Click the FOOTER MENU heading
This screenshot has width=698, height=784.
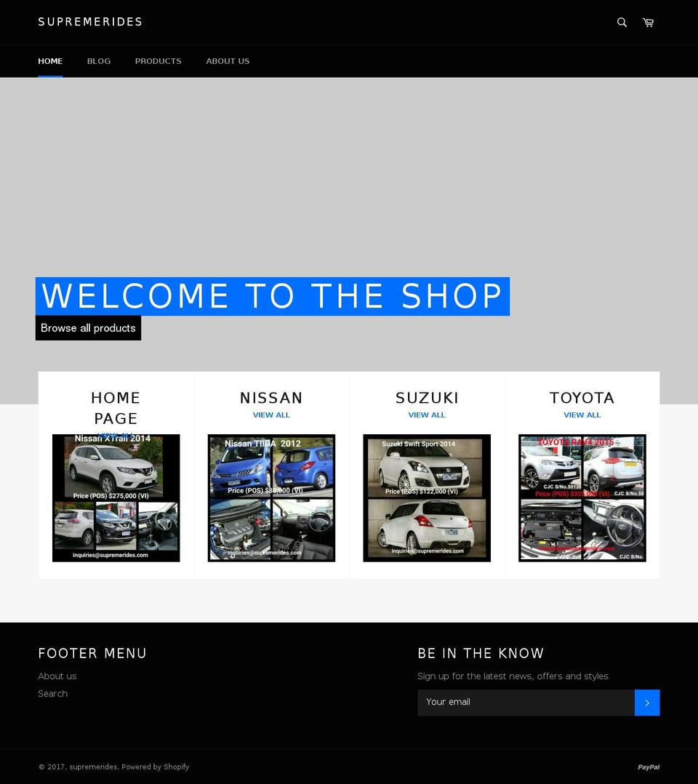tap(92, 654)
